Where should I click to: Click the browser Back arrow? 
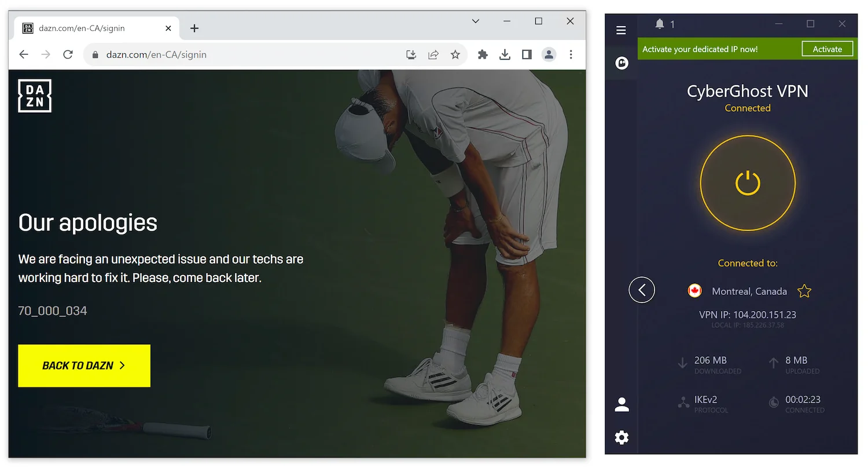click(24, 54)
